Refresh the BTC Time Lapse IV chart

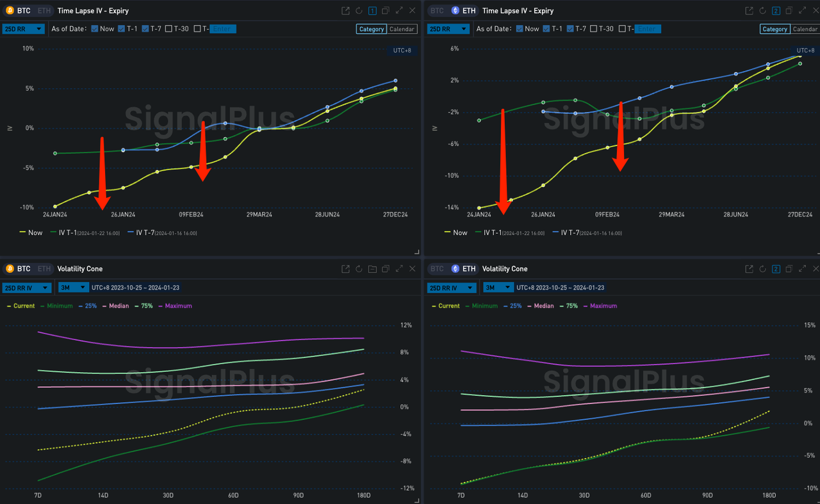point(359,11)
